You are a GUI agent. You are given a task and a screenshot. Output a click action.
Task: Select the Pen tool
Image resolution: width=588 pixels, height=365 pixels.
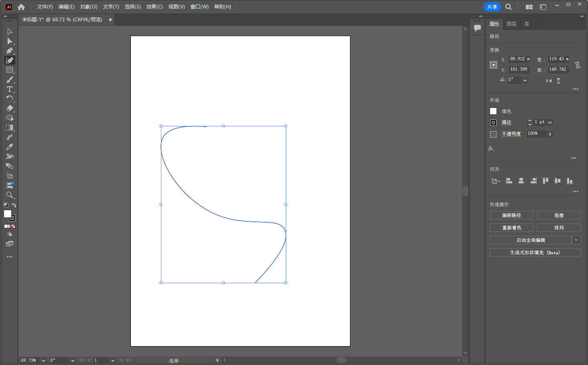10,51
